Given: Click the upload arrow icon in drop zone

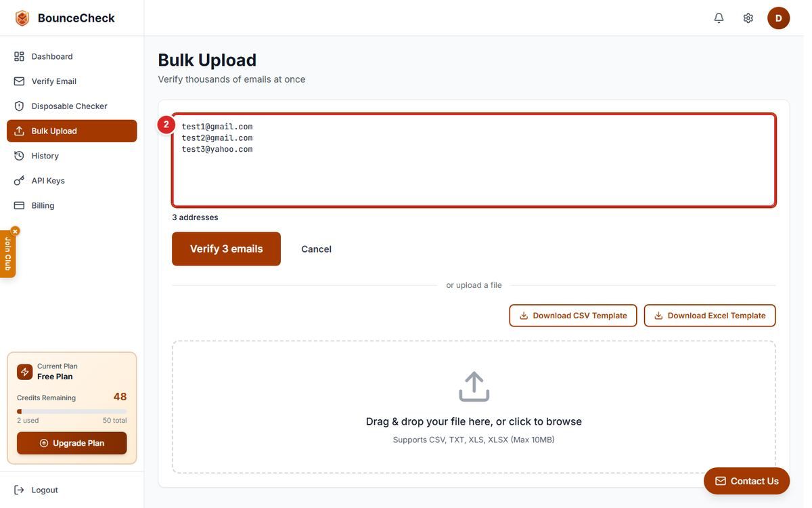Looking at the screenshot, I should (474, 386).
